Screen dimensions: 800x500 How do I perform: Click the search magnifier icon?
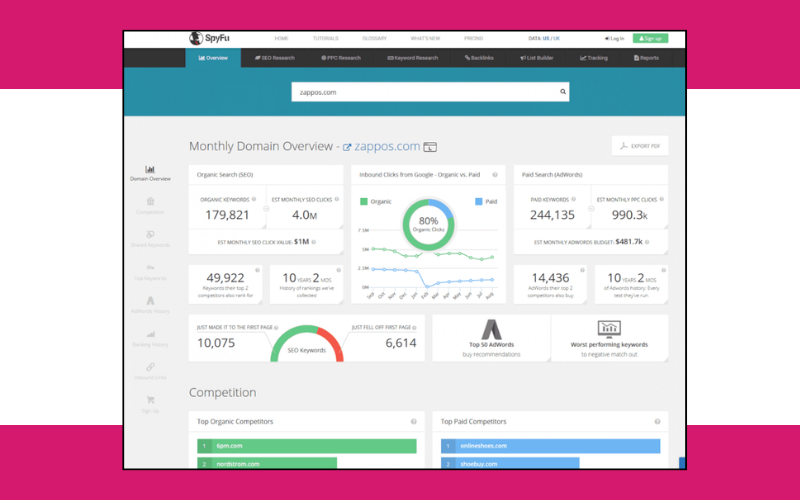click(563, 92)
